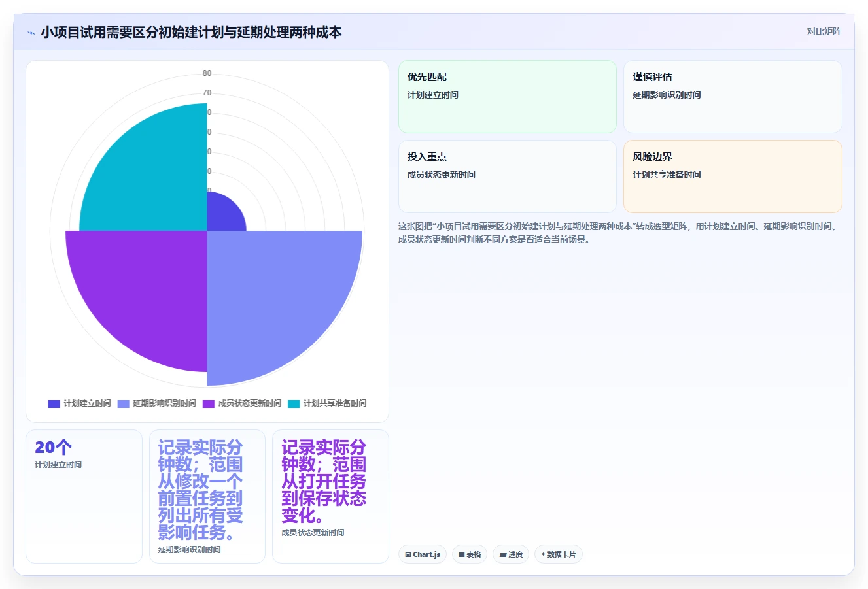The image size is (868, 589).
Task: Click the periwinkle text 记录实际分钟数；范围从修改一个前置任务
Action: click(x=200, y=490)
